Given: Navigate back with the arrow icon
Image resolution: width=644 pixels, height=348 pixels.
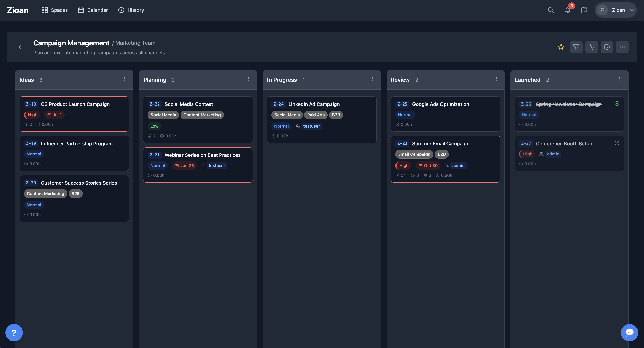Looking at the screenshot, I should click(x=21, y=47).
